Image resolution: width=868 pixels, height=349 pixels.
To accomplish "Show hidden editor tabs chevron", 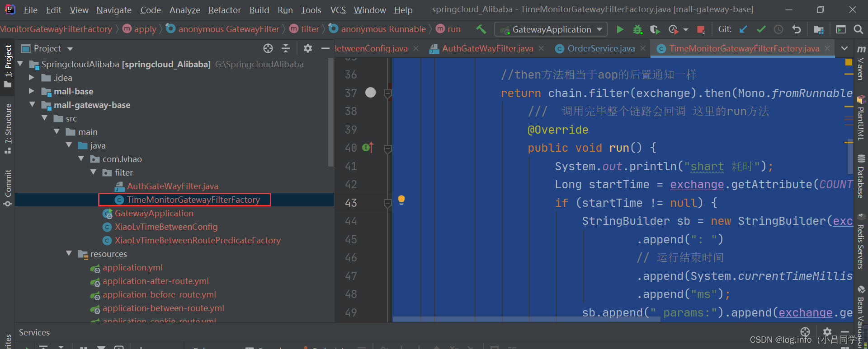I will [844, 48].
